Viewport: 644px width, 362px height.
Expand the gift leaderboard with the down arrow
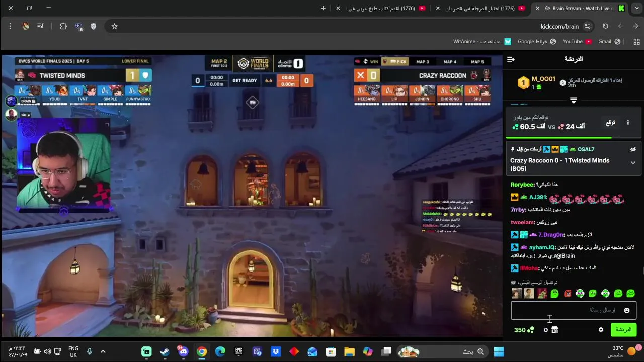pos(573,101)
